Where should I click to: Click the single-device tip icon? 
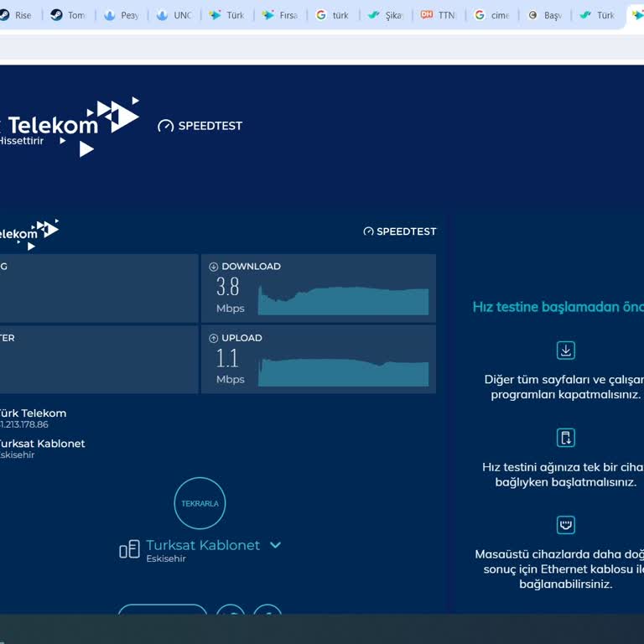point(565,438)
